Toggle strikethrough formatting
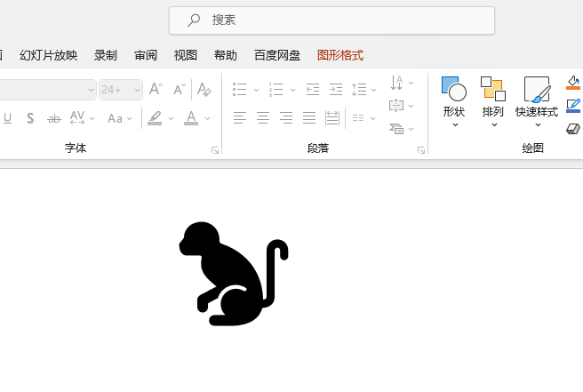The height and width of the screenshot is (392, 583). (x=54, y=118)
